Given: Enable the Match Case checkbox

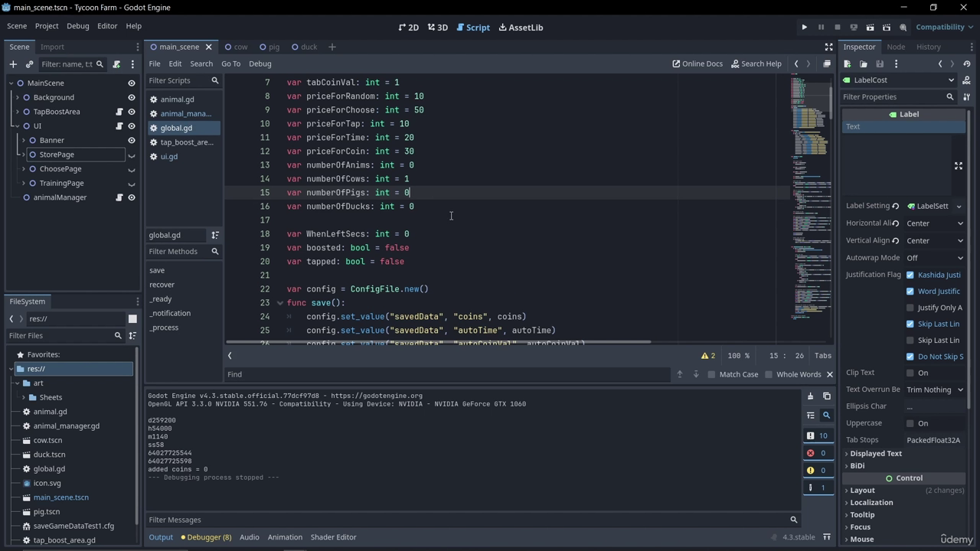Looking at the screenshot, I should click(x=711, y=375).
